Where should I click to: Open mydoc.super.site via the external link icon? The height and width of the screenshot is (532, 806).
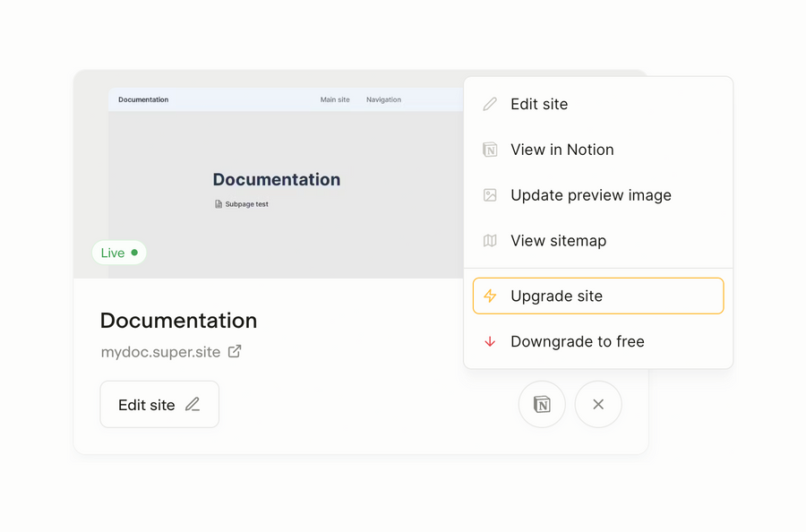click(x=235, y=352)
